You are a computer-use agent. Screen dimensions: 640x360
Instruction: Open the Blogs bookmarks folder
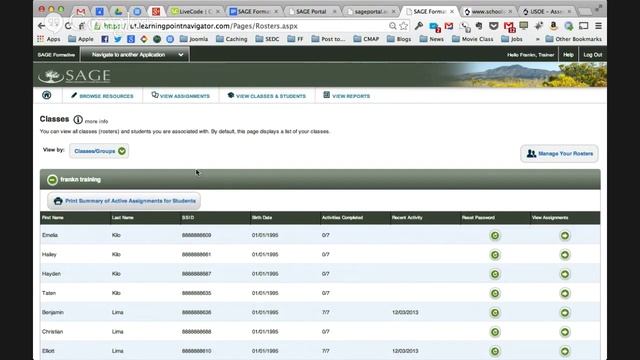(399, 39)
